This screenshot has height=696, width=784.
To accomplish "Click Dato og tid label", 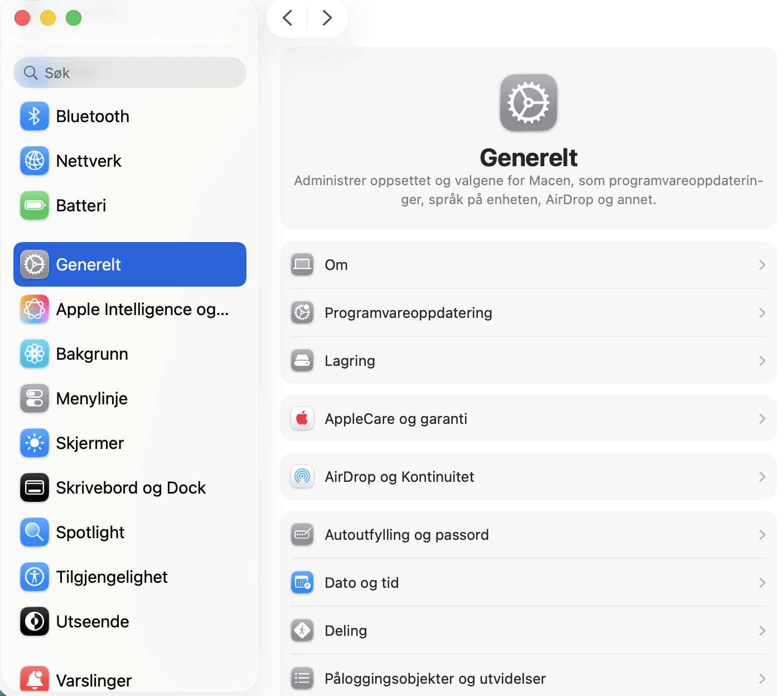I will click(362, 583).
